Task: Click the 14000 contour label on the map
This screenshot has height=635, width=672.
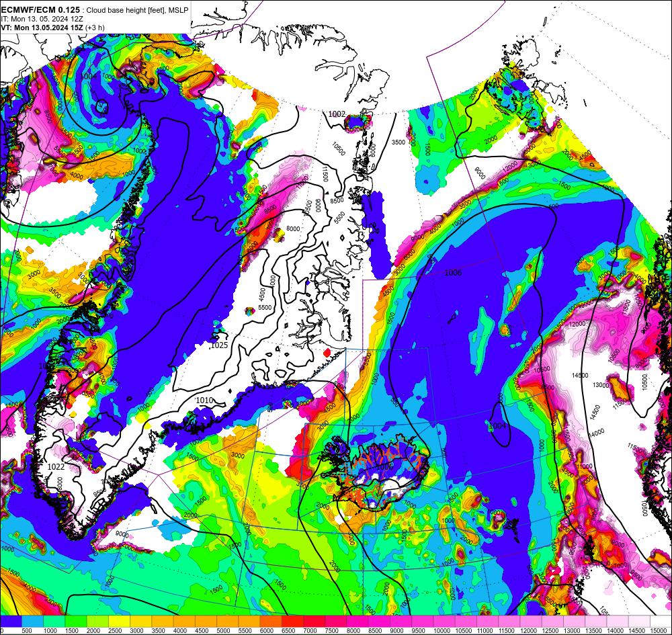Action: tap(596, 432)
